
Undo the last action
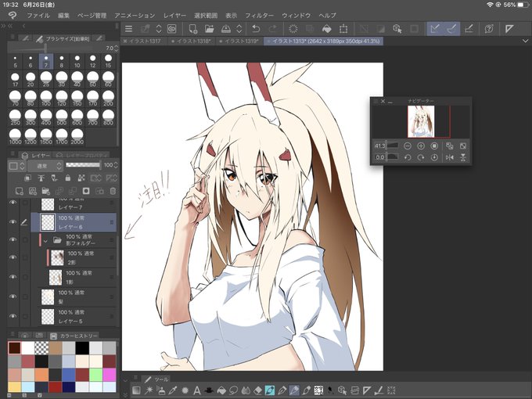pos(256,29)
